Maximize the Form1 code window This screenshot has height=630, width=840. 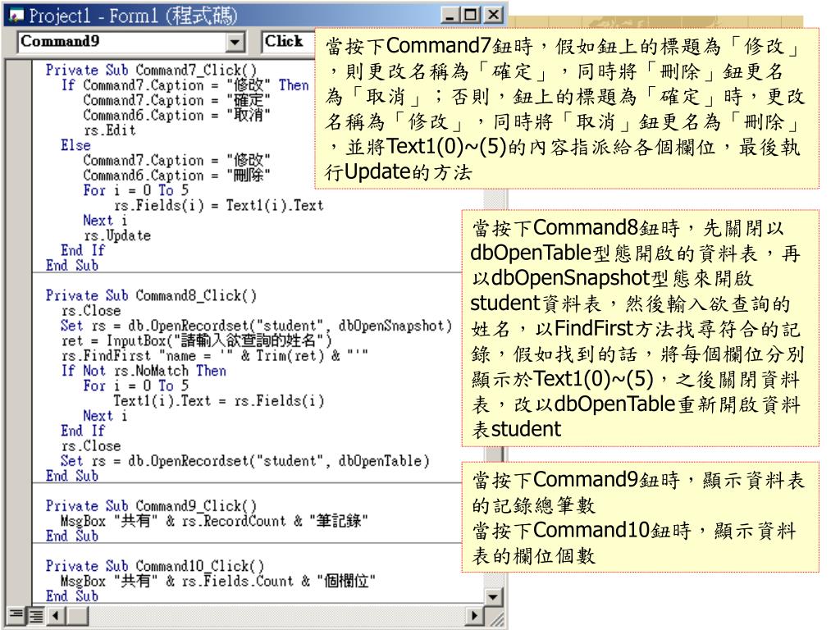tap(471, 15)
